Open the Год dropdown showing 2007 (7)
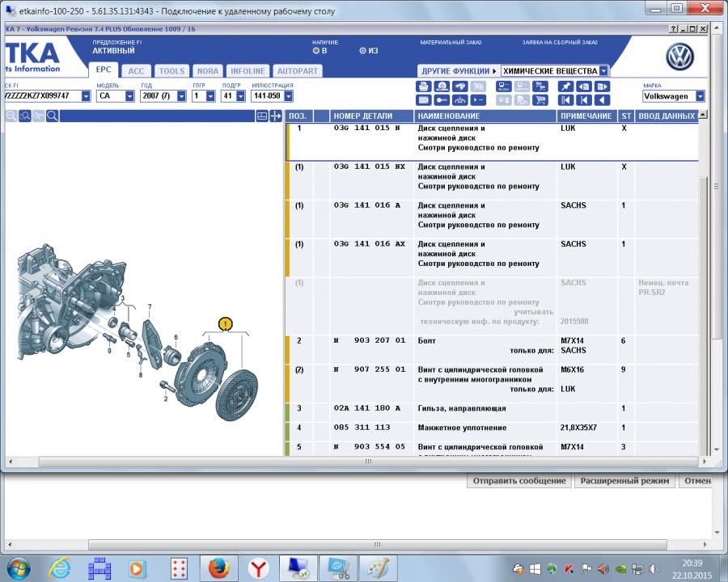 point(181,96)
